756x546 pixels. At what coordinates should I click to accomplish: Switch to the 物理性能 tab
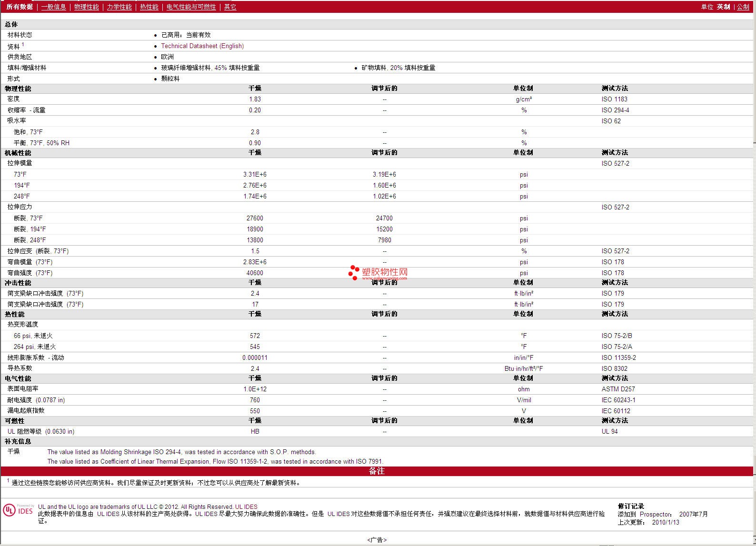click(86, 7)
